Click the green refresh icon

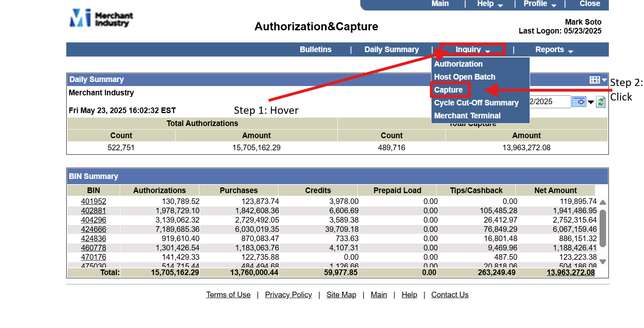pyautogui.click(x=601, y=102)
